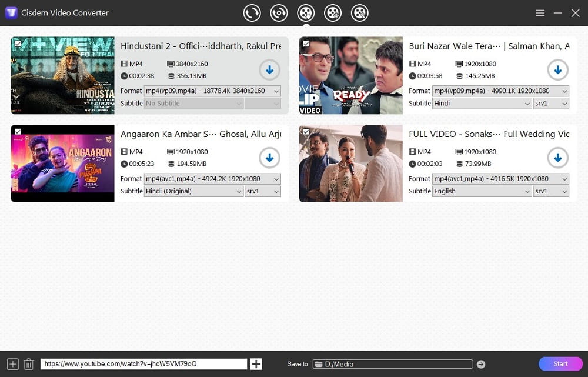Click download arrow for Hindustani 2 video
588x377 pixels.
tap(269, 70)
